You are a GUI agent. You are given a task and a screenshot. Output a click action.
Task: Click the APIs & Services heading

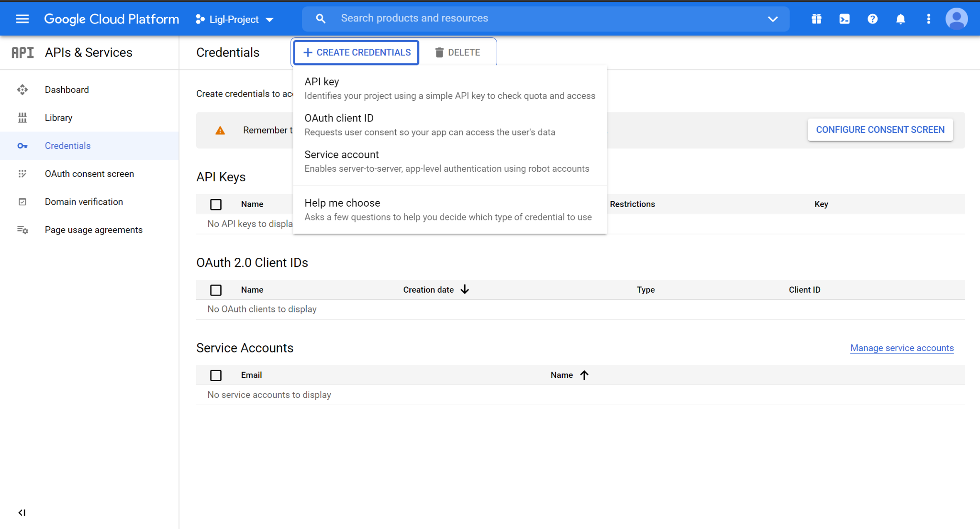coord(89,53)
